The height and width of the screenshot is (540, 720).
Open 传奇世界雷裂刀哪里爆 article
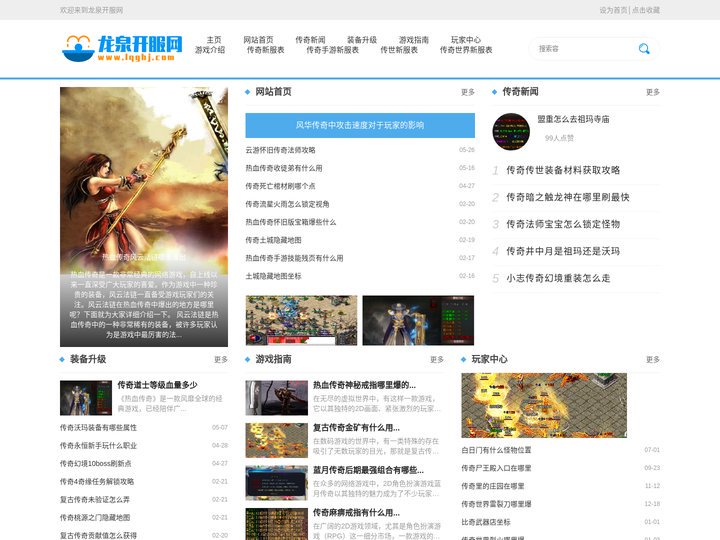[x=496, y=504]
